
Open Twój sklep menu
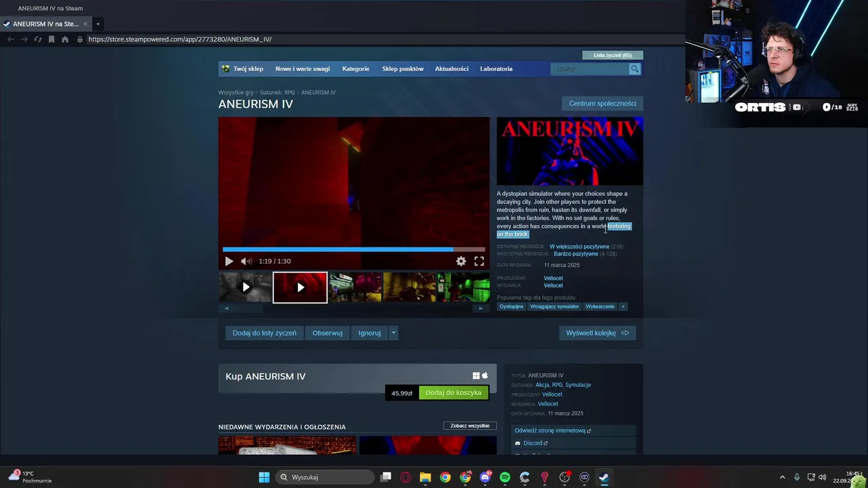[x=248, y=68]
